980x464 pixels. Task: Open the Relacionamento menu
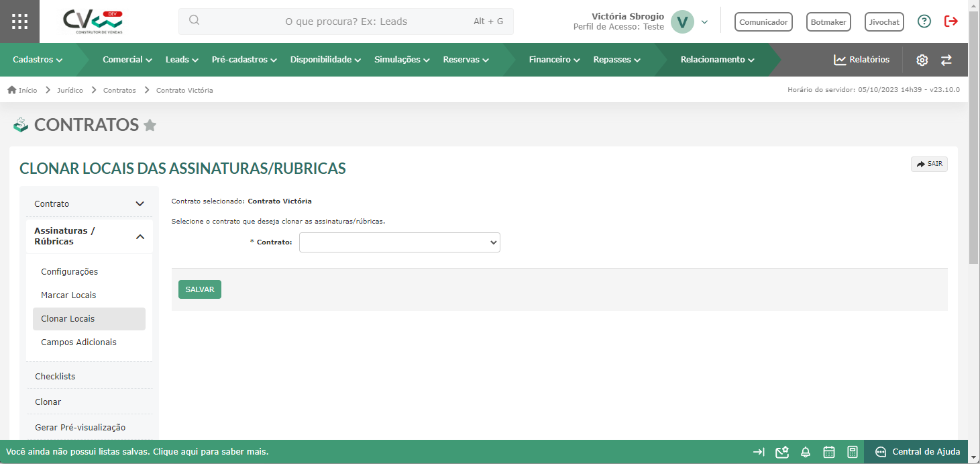pos(717,60)
